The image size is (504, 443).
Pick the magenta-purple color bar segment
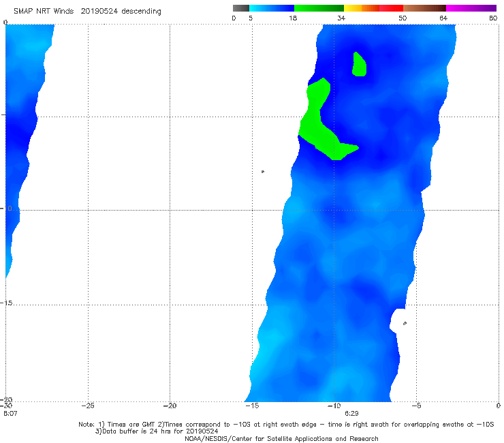[471, 8]
